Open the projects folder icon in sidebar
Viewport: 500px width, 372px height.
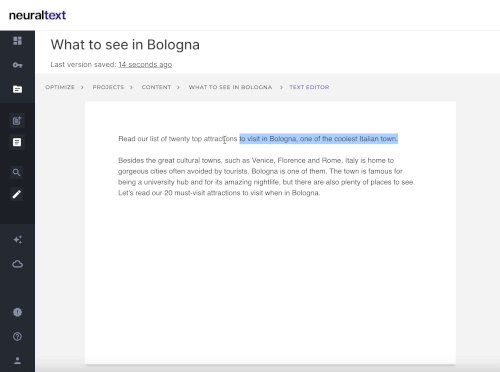pos(17,89)
